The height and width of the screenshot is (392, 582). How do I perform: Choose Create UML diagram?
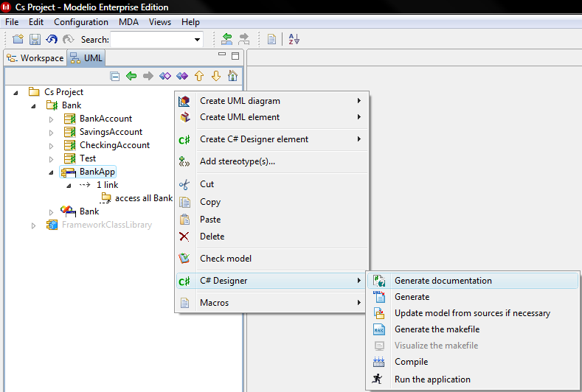pos(271,101)
